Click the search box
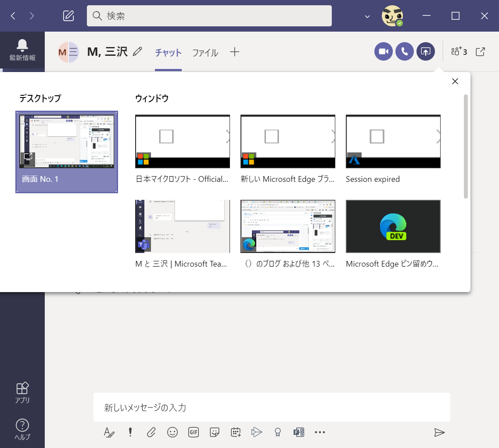 pyautogui.click(x=209, y=16)
